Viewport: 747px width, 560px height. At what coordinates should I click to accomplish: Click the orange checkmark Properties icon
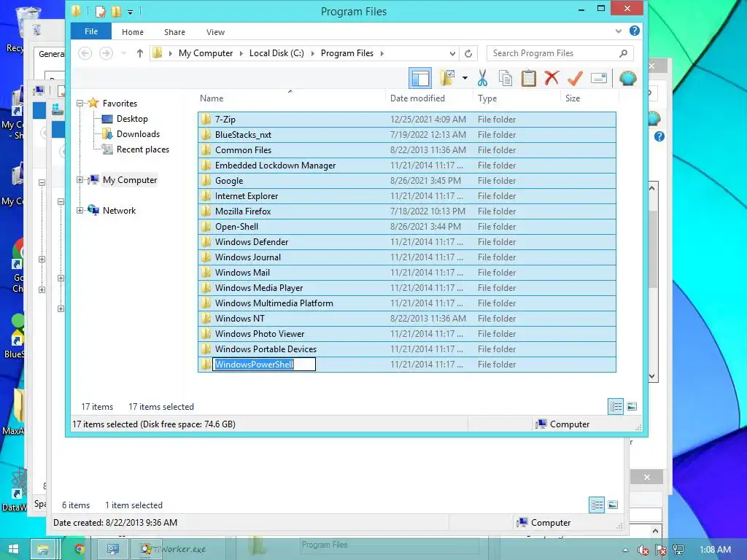[575, 78]
